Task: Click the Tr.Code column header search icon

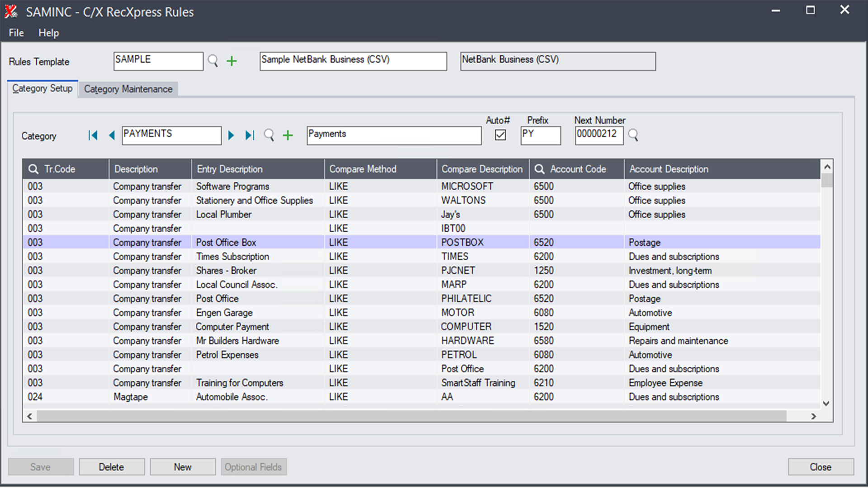Action: 33,169
